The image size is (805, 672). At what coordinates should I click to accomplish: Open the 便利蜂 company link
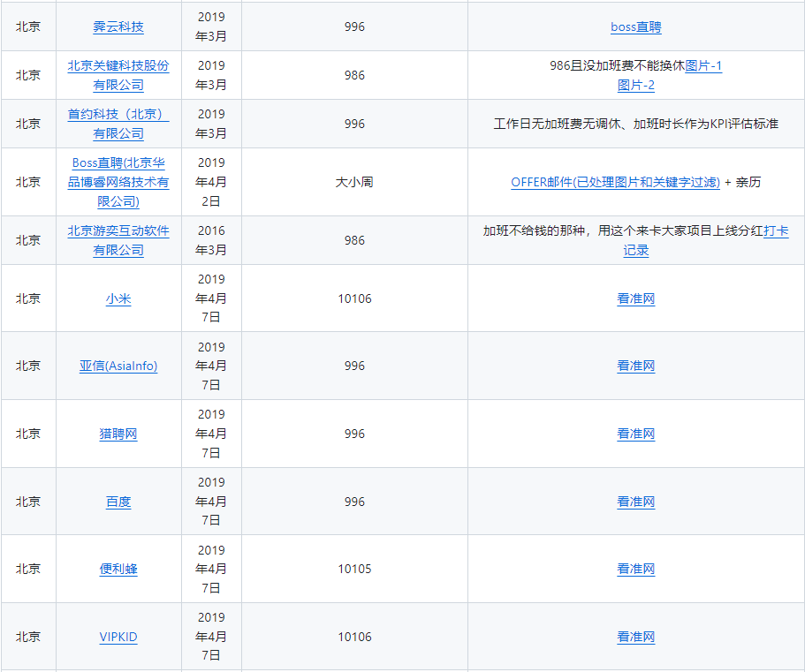coord(118,569)
